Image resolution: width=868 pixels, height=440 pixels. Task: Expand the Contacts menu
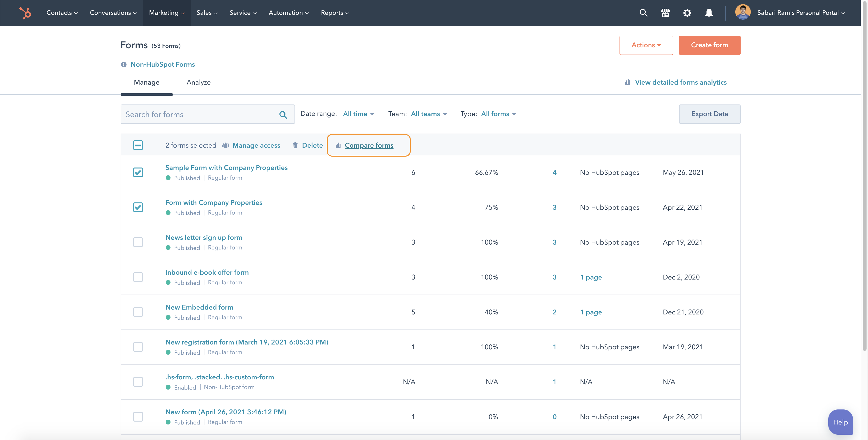(62, 13)
